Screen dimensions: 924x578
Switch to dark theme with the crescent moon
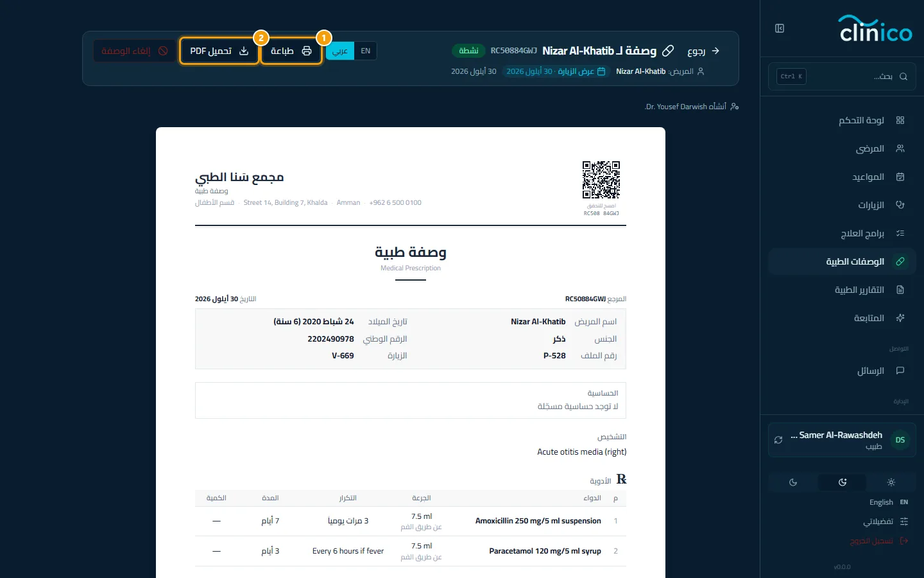click(x=793, y=482)
